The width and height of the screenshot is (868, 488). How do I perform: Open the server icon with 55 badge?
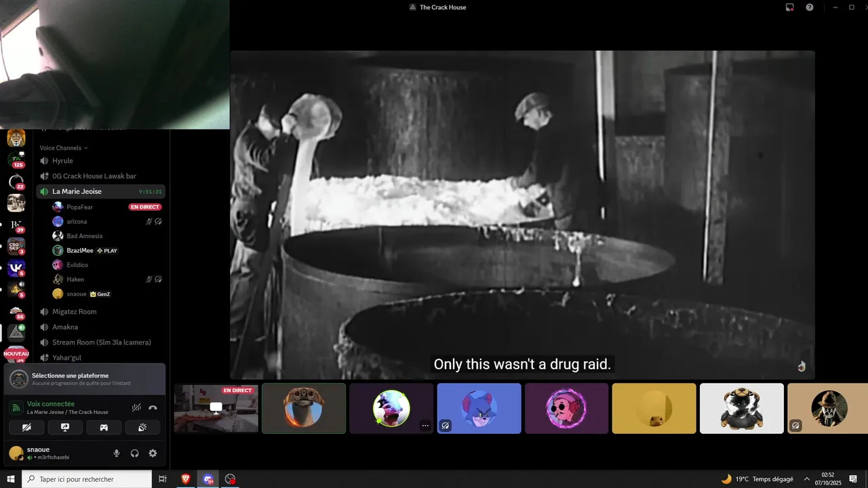[16, 311]
